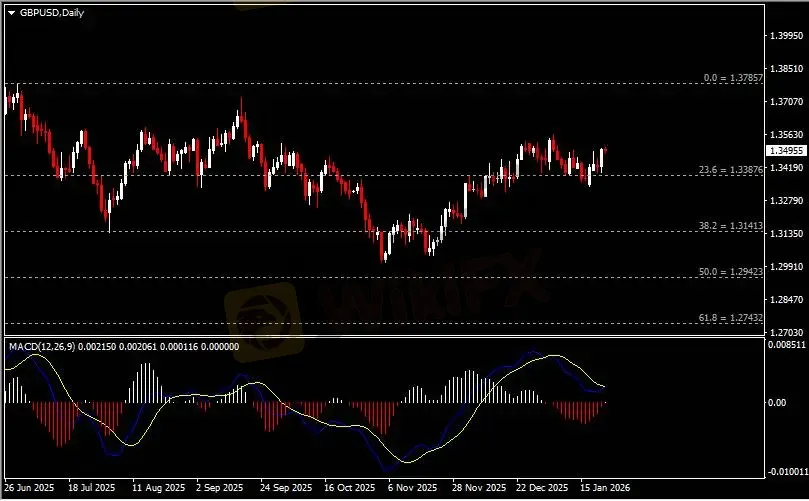Viewport: 809px width, 501px height.
Task: Click the 22 Dec 2025 date marker
Action: coord(542,490)
